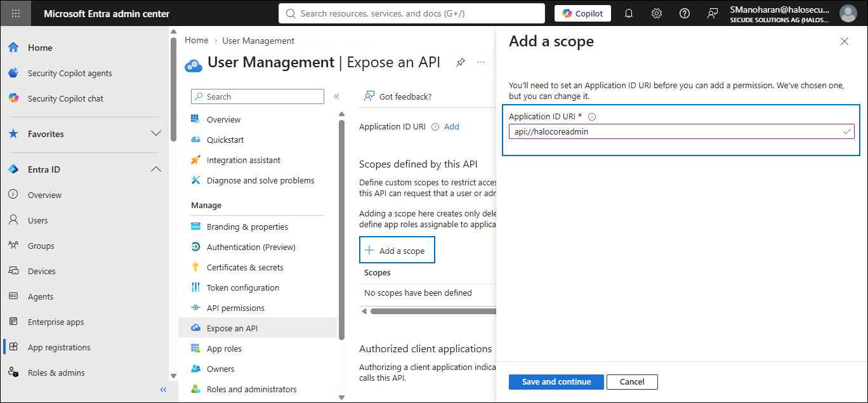Pin the Expose an API page
Image resolution: width=868 pixels, height=403 pixels.
pyautogui.click(x=461, y=62)
